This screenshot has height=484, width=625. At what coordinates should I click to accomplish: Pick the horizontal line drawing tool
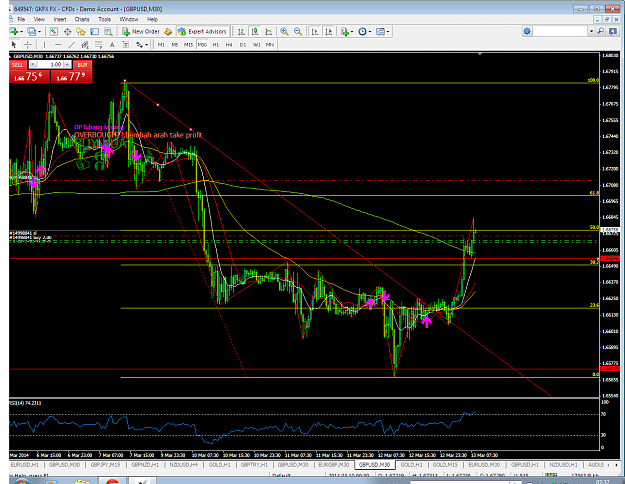[x=58, y=45]
